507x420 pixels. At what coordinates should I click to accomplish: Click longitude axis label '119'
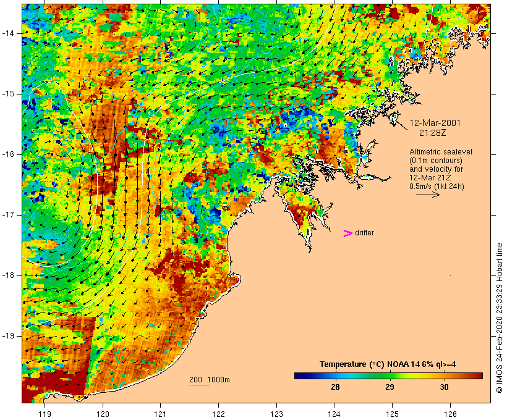(45, 414)
